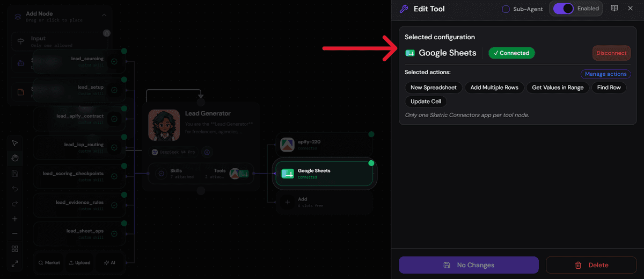The width and height of the screenshot is (644, 279).
Task: Click the check-circle icon beside Skills
Action: (x=160, y=173)
